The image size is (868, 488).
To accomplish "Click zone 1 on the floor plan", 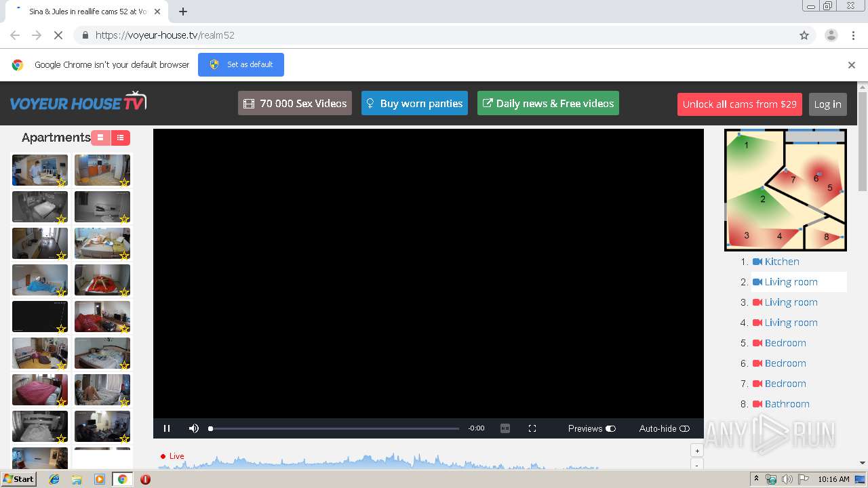I will [747, 145].
